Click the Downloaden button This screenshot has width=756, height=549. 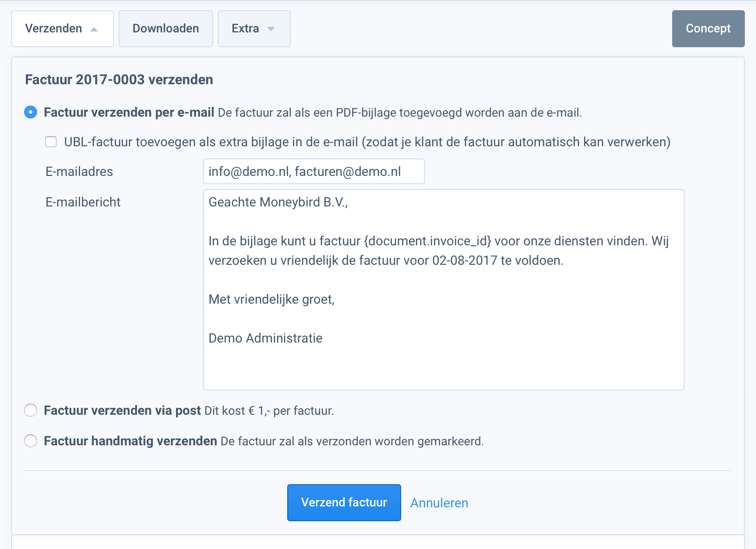coord(165,29)
